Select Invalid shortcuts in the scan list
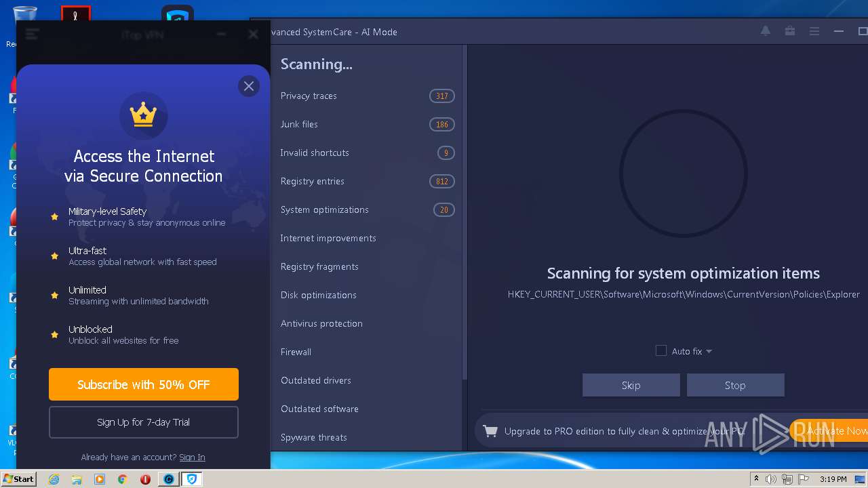Image resolution: width=868 pixels, height=488 pixels. click(x=315, y=153)
